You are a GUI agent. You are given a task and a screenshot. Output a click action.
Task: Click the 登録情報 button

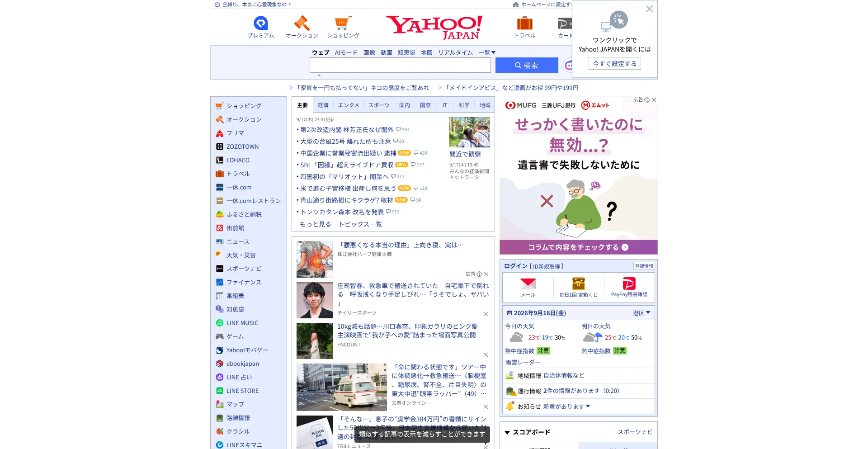pyautogui.click(x=644, y=266)
